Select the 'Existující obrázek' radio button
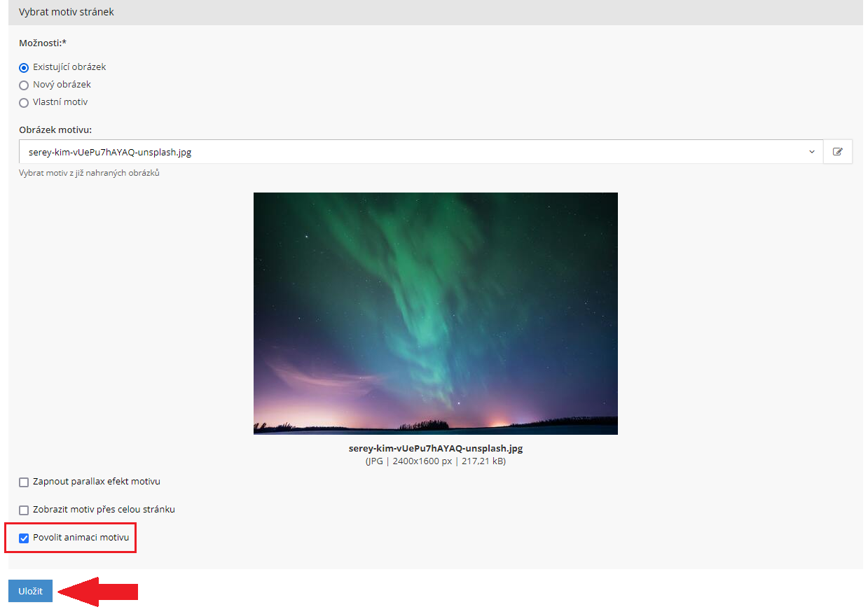The height and width of the screenshot is (614, 868). pos(24,68)
